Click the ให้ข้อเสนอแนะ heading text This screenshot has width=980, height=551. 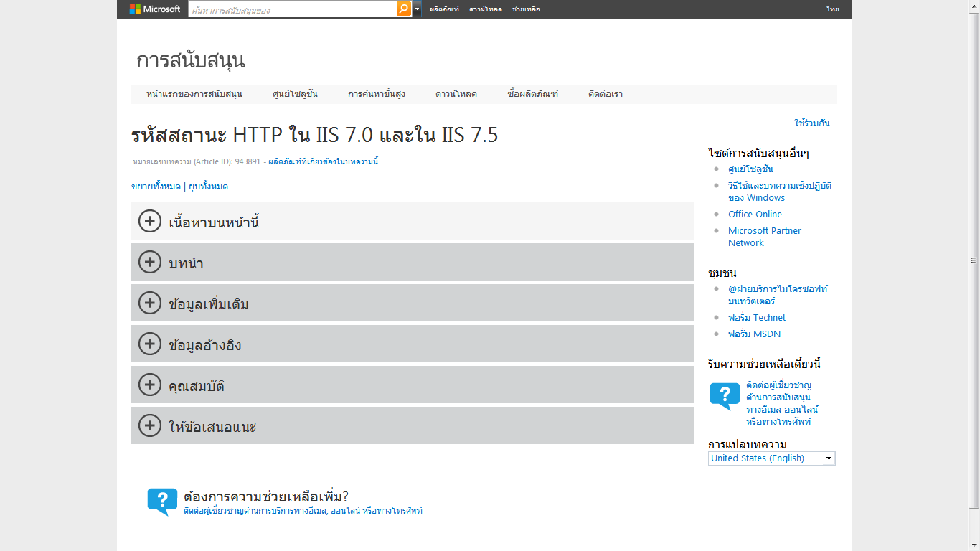coord(212,427)
